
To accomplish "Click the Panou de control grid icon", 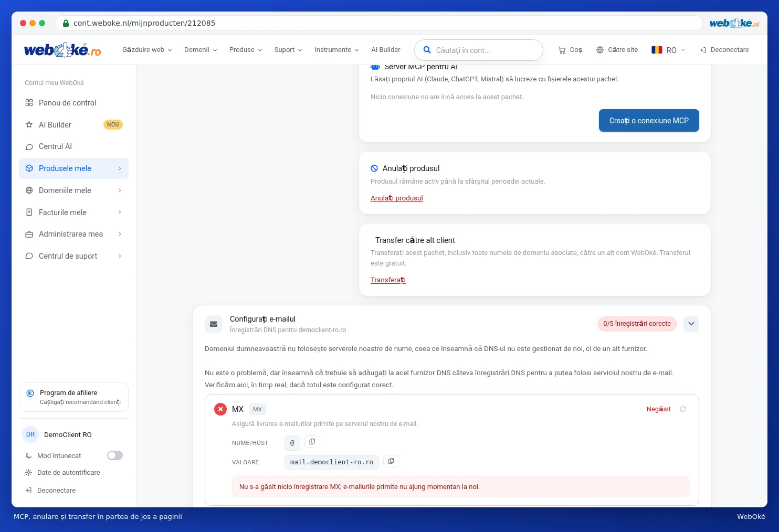I will [29, 103].
